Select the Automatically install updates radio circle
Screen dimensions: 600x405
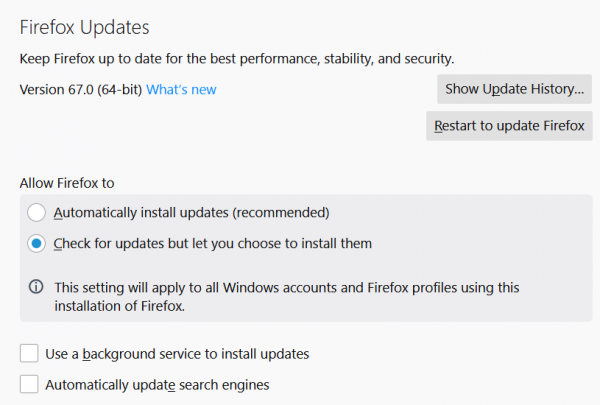(37, 212)
